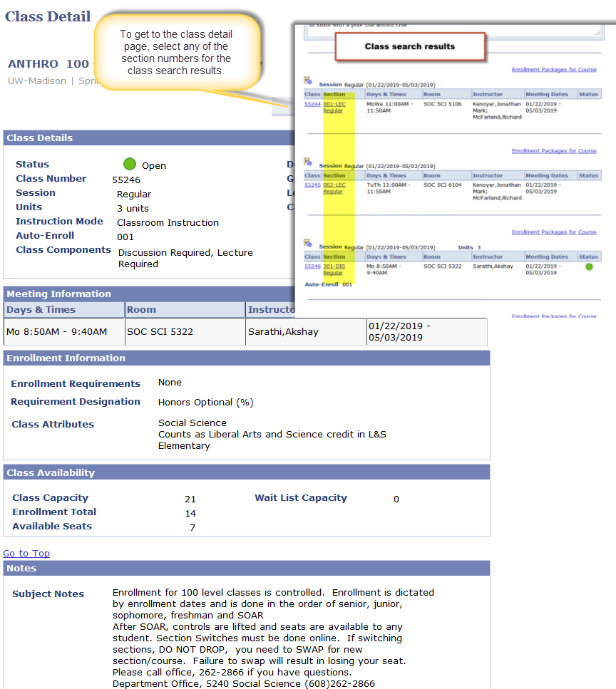Click the 01/22/2019 - 05/03/2019 dates cell
The height and width of the screenshot is (689, 616).
(x=426, y=332)
